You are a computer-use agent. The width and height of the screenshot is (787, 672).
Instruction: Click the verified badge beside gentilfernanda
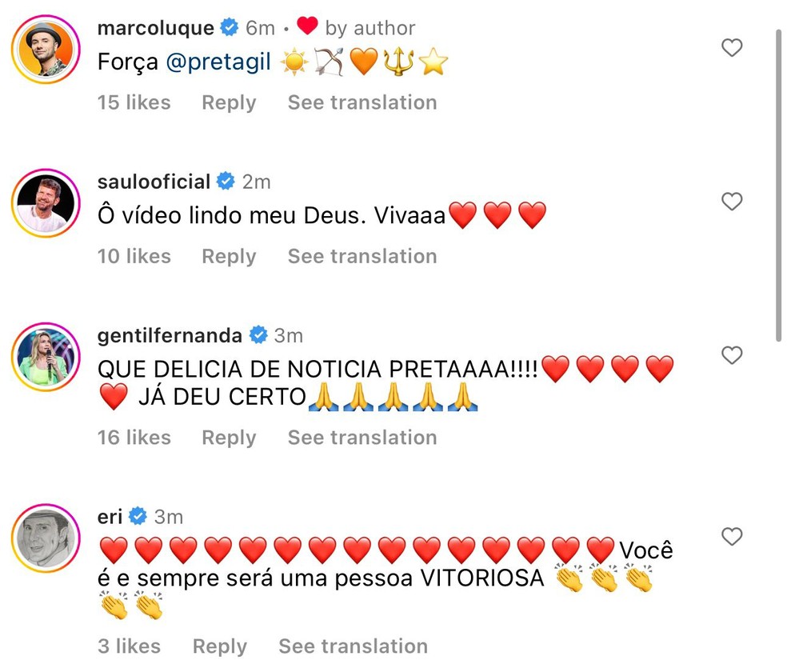point(257,334)
